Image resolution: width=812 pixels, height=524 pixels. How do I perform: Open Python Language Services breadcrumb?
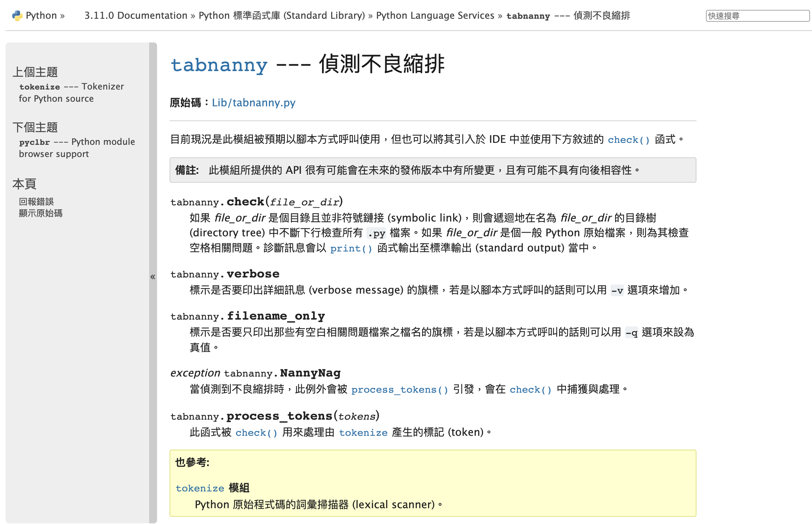(435, 16)
